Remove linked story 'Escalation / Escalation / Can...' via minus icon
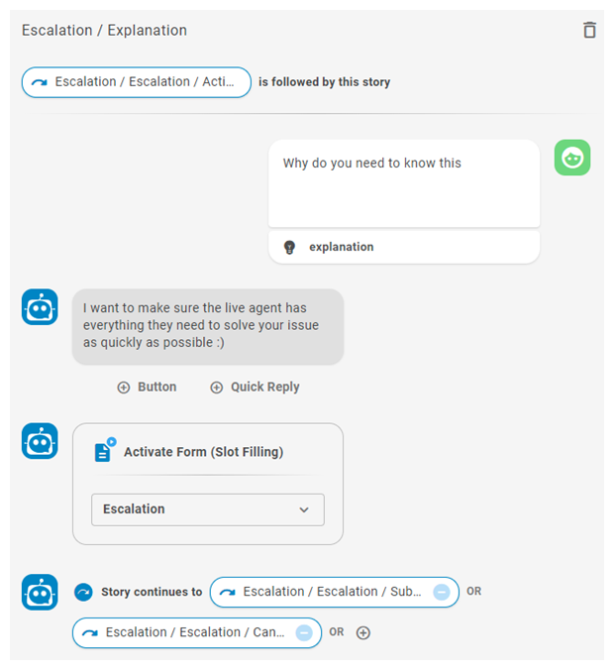This screenshot has width=616, height=672. pos(304,632)
